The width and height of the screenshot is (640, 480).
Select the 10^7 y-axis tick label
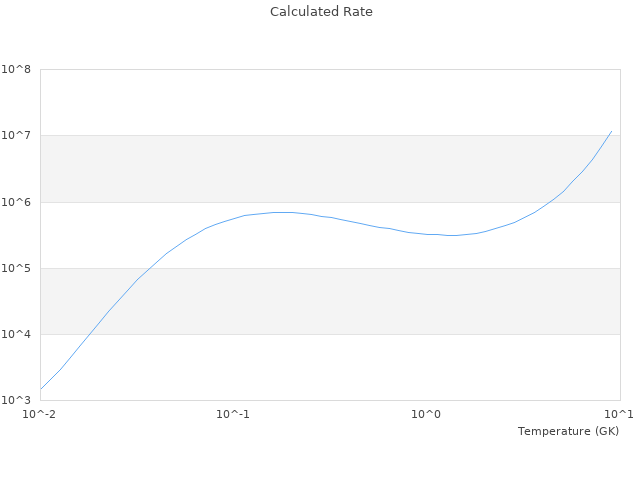click(16, 136)
